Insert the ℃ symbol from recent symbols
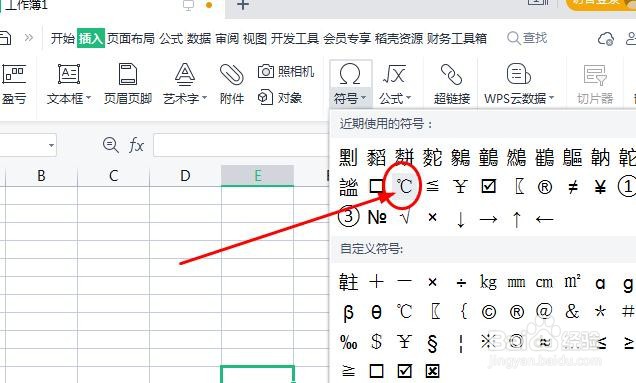This screenshot has width=636, height=383. pos(404,187)
